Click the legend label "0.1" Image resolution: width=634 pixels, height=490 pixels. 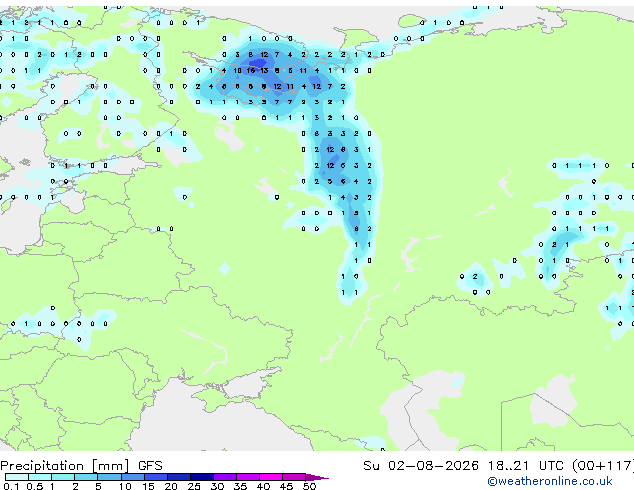11,486
